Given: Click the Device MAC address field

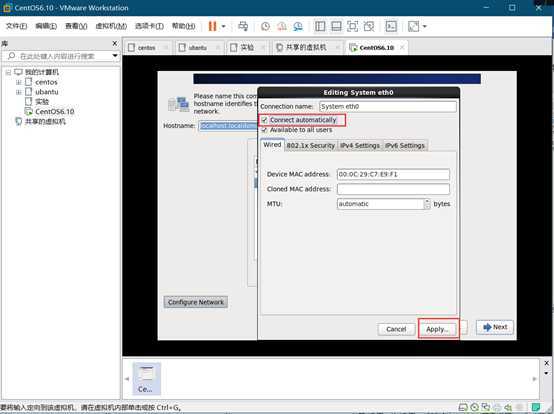Looking at the screenshot, I should (x=393, y=174).
